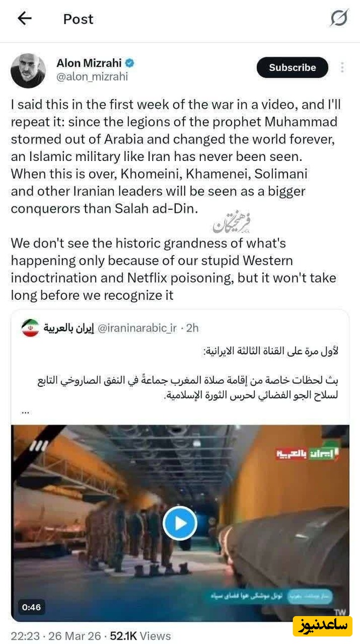Screen dimensions: 360x644
Task: Subscribe to Alon Mizrahi
Action: tap(292, 68)
